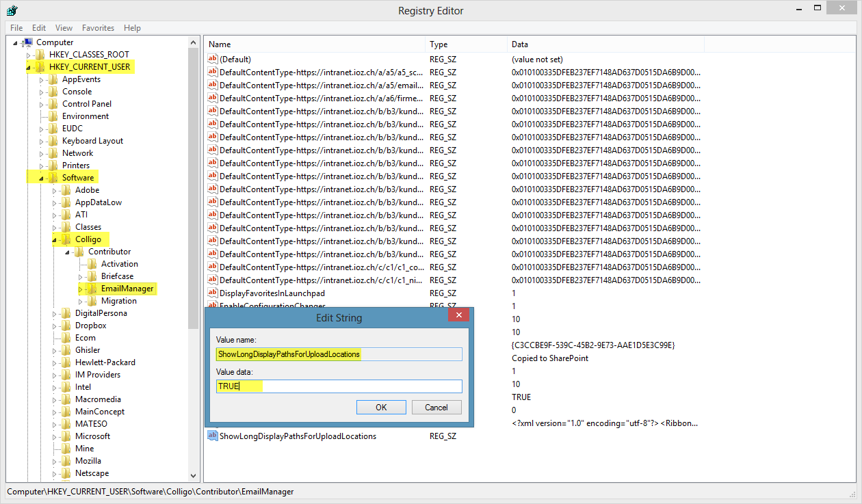Image resolution: width=862 pixels, height=504 pixels.
Task: Click the EUDC folder icon
Action: [54, 129]
